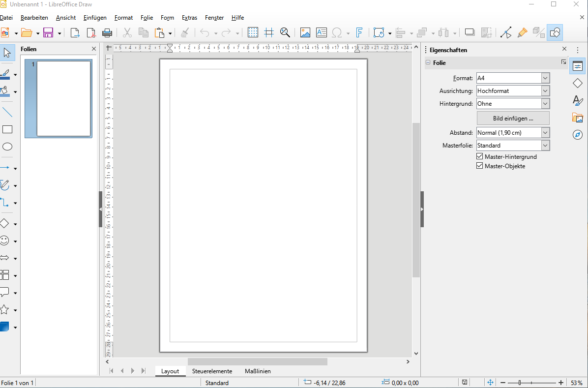Collapse the Folie section expander

[x=428, y=62]
